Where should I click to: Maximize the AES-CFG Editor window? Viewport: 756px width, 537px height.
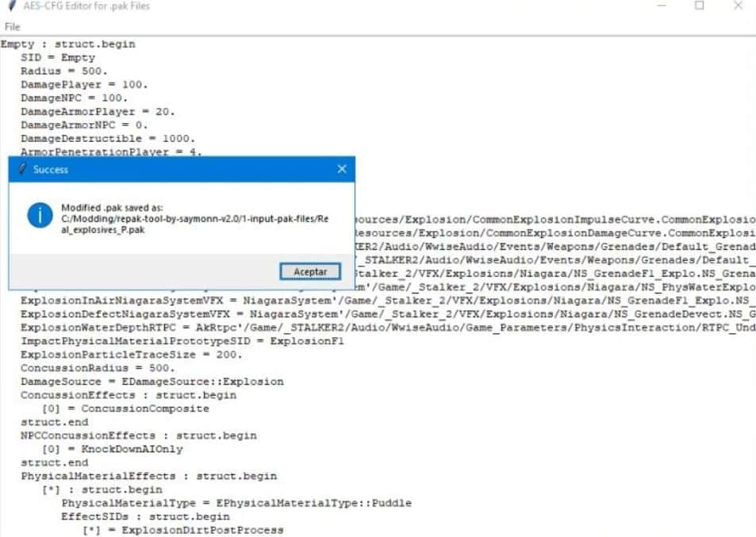point(699,6)
